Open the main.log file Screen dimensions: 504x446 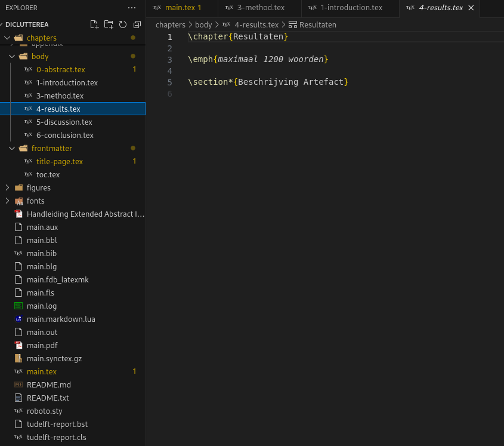tap(42, 306)
